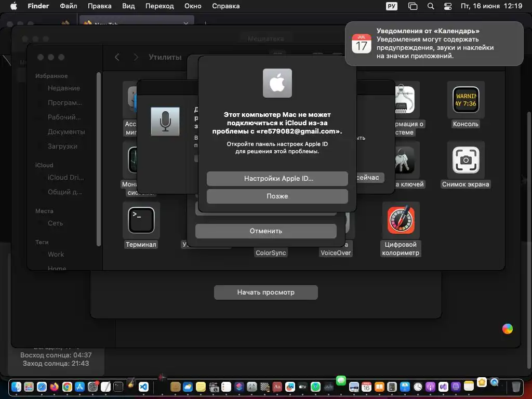Screen dimensions: 532x399
Task: Open the Окно menu
Action: pyautogui.click(x=193, y=6)
